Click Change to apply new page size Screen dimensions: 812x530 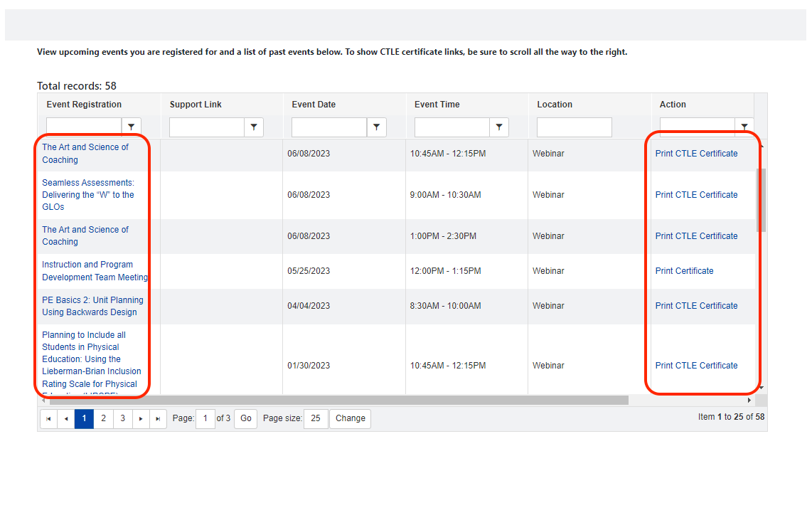350,419
